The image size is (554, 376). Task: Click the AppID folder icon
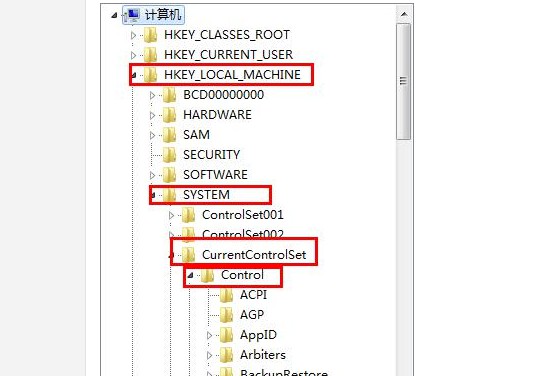(226, 335)
